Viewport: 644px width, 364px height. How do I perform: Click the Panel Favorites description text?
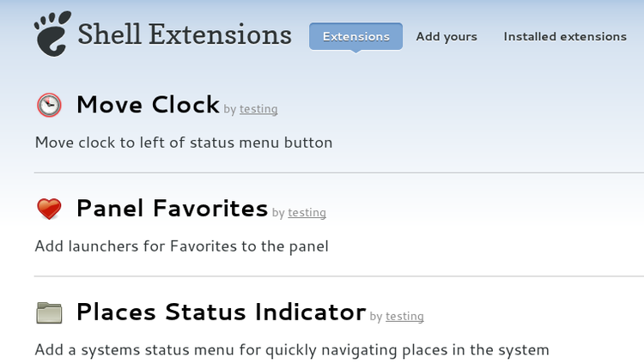(181, 246)
